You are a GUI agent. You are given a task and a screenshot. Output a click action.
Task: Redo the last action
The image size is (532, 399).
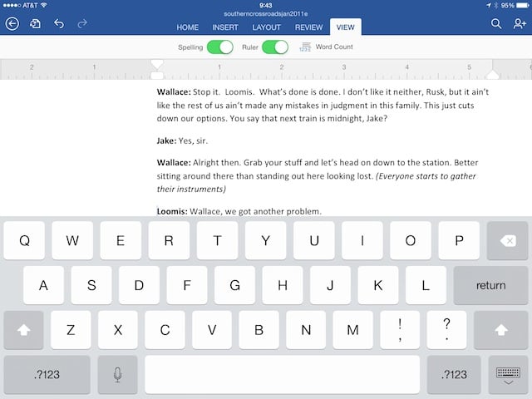(82, 24)
